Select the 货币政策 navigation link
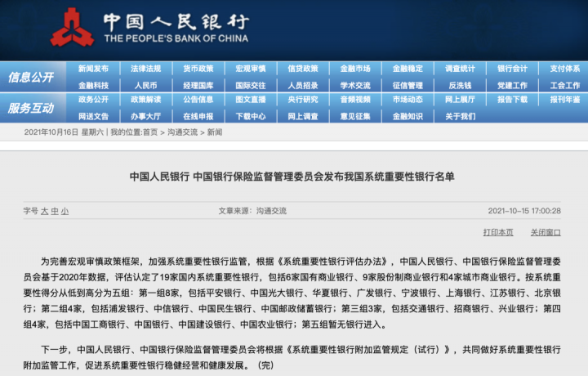This screenshot has height=376, width=588. [198, 69]
